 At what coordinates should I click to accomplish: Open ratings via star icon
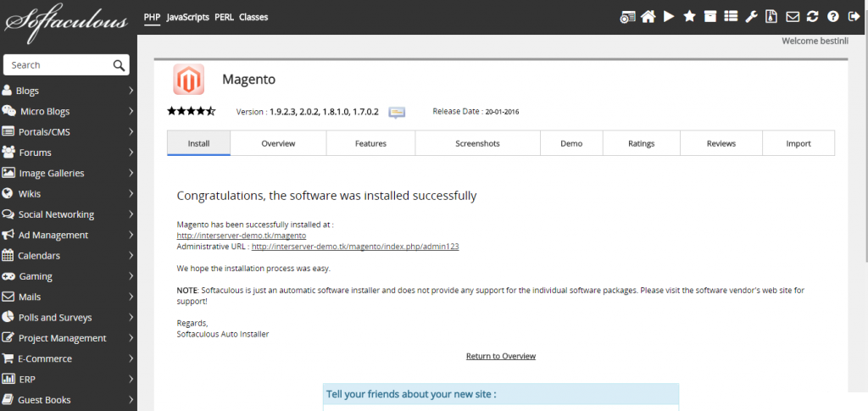click(x=689, y=17)
